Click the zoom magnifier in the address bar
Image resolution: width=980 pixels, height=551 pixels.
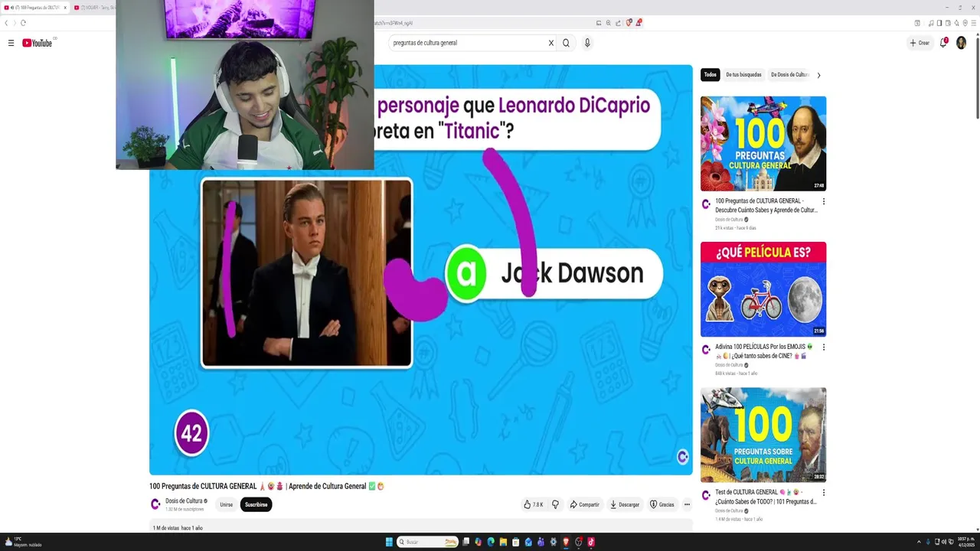point(609,23)
